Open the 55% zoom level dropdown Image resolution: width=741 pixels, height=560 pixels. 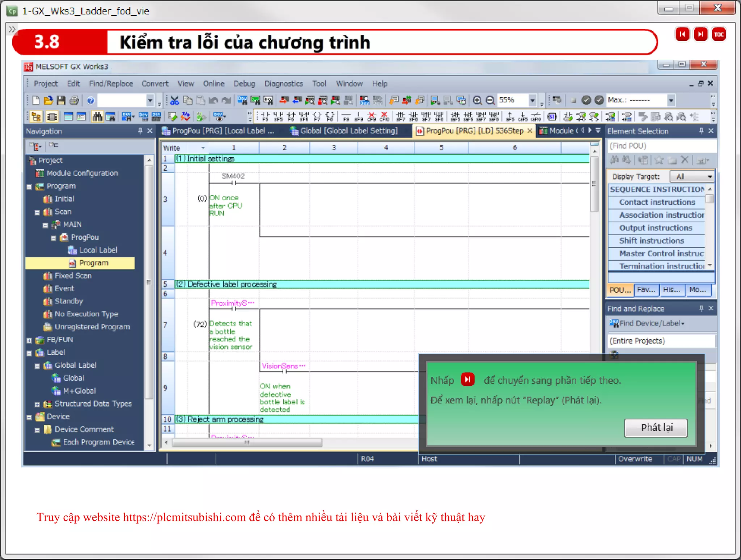coord(532,100)
